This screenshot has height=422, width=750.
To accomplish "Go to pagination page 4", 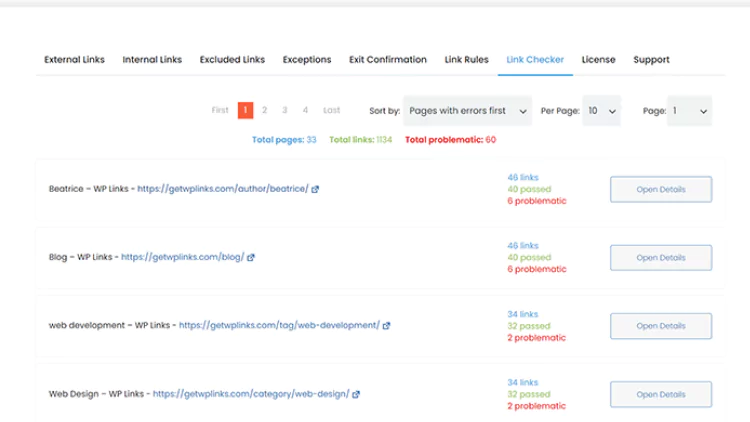I will (305, 111).
